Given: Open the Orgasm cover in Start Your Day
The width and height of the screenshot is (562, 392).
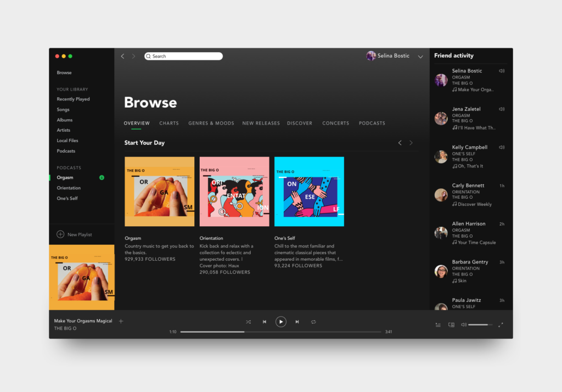Looking at the screenshot, I should point(160,192).
